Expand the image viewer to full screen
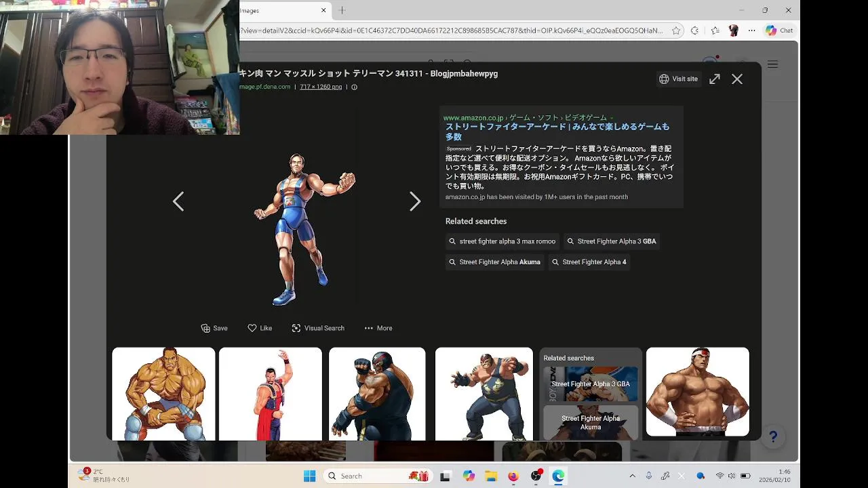The height and width of the screenshot is (488, 868). (715, 79)
